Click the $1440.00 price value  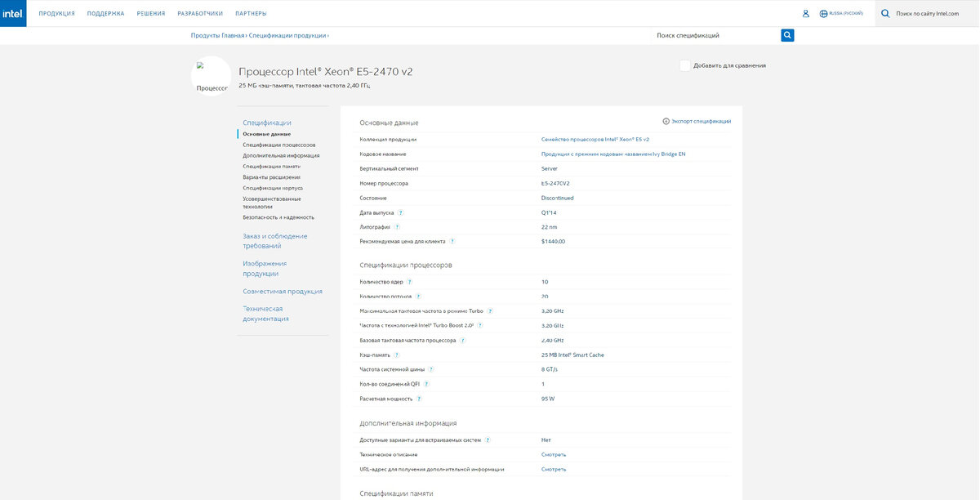click(553, 241)
